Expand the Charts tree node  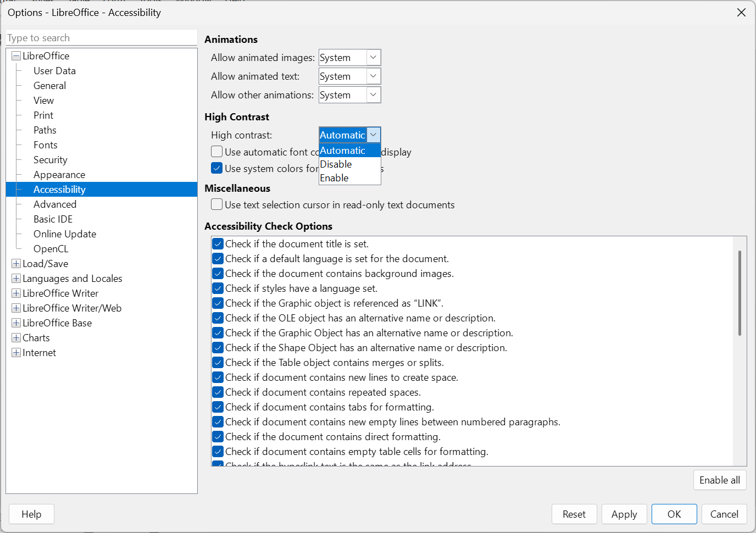[x=16, y=338]
